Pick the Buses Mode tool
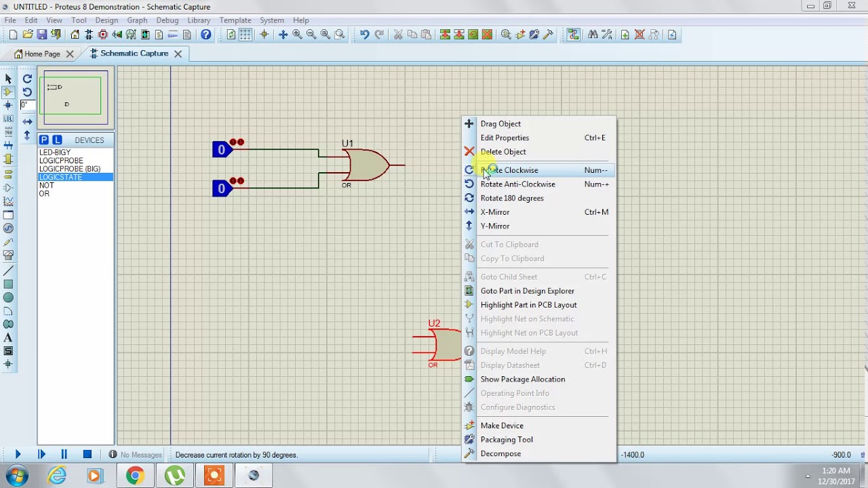Screen dimensions: 868x488 (x=8, y=145)
